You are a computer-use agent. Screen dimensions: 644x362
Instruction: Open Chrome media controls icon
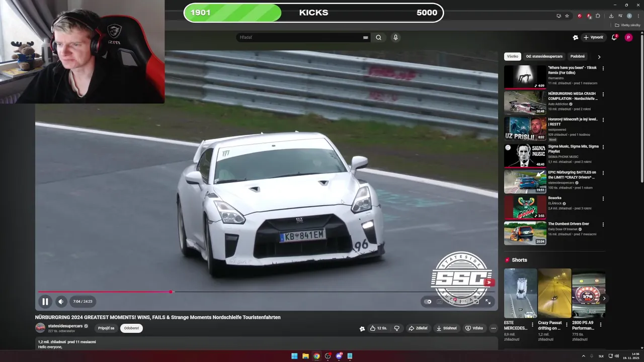pyautogui.click(x=620, y=16)
